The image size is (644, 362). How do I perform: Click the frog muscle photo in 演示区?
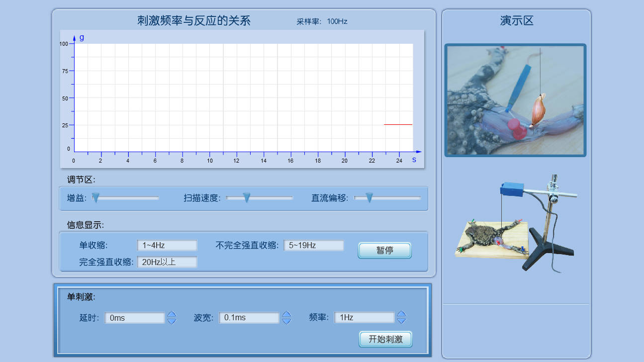[x=515, y=100]
